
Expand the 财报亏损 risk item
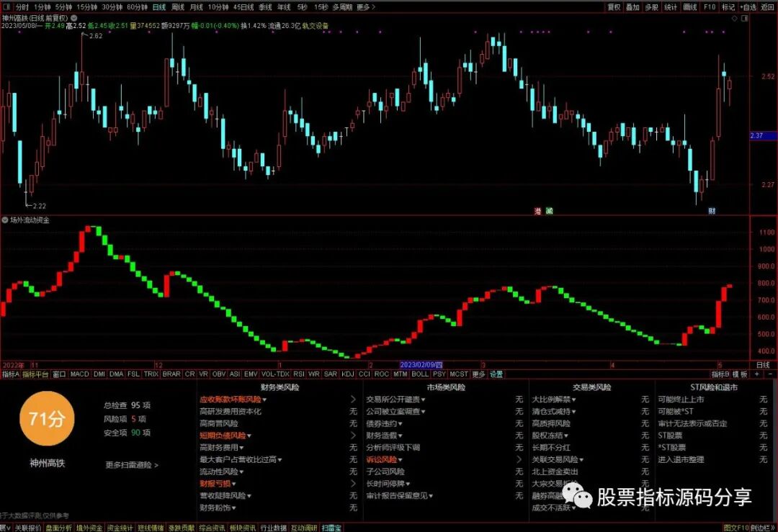pyautogui.click(x=218, y=484)
